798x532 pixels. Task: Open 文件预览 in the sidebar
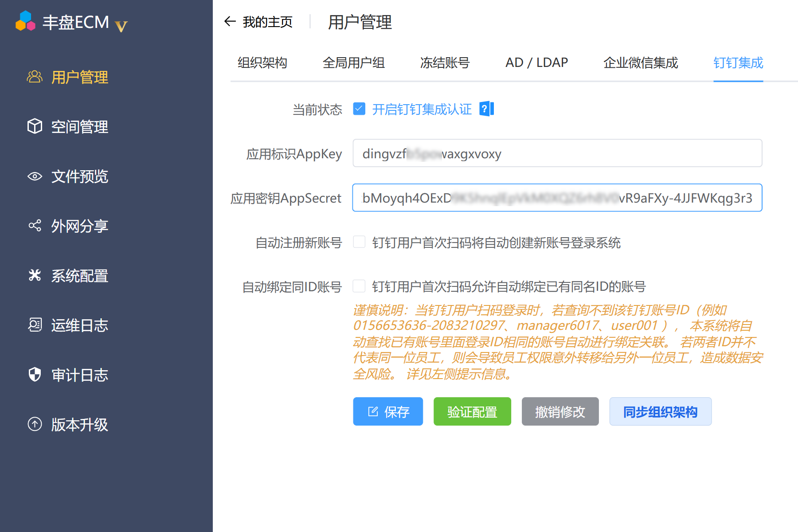tap(80, 176)
